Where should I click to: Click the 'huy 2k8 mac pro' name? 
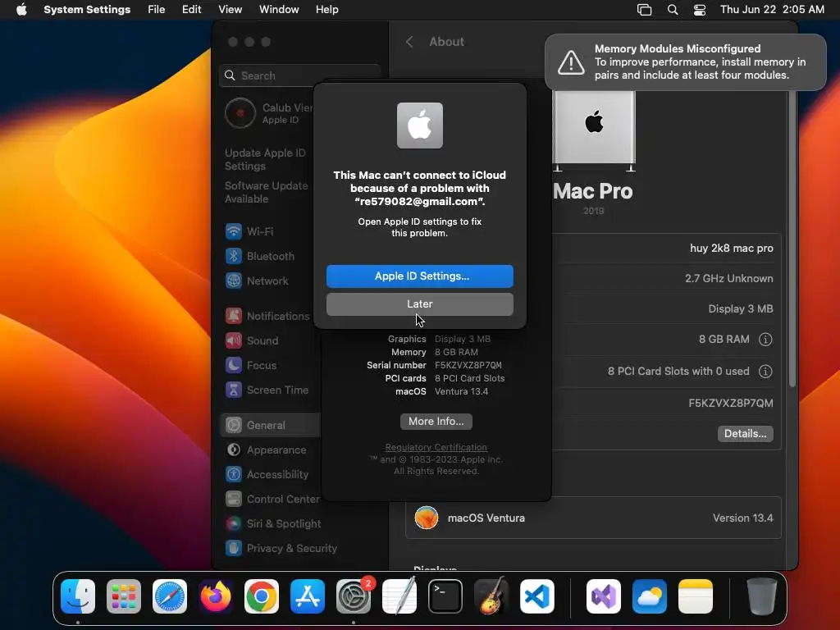coord(731,249)
